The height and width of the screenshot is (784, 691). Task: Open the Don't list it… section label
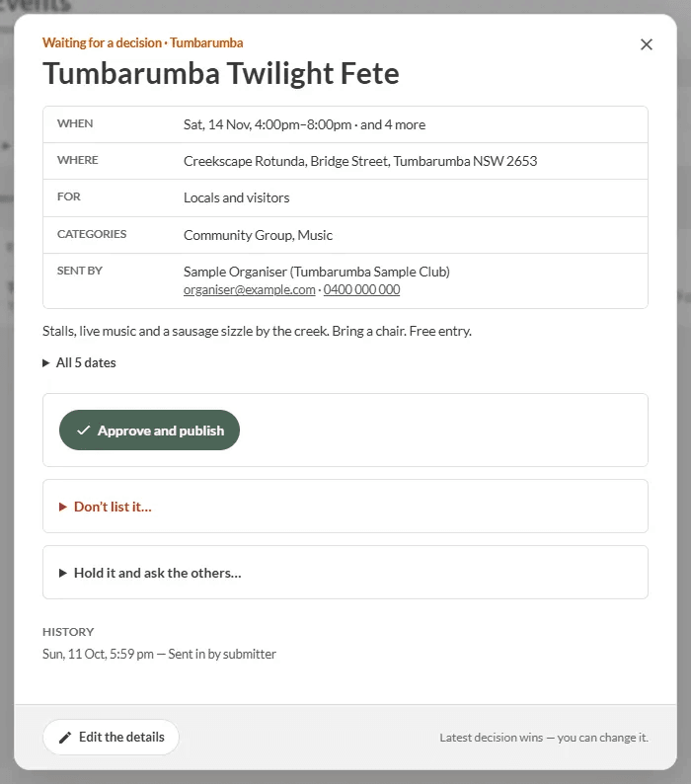point(113,507)
